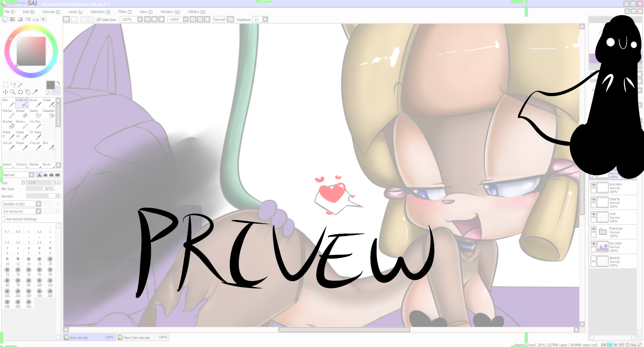
Task: Click the undo arrow in toolbar
Action: click(x=66, y=19)
